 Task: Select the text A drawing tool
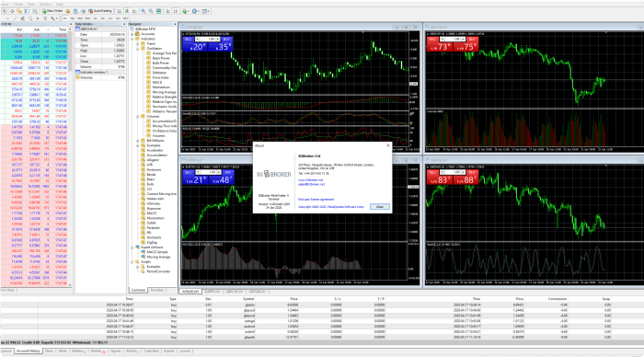coord(38,18)
